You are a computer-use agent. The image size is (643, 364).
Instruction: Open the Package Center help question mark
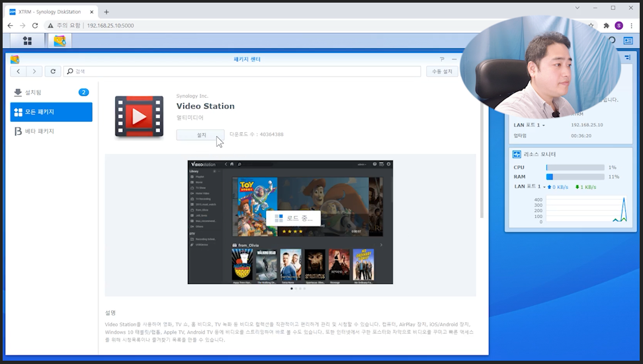click(x=442, y=59)
